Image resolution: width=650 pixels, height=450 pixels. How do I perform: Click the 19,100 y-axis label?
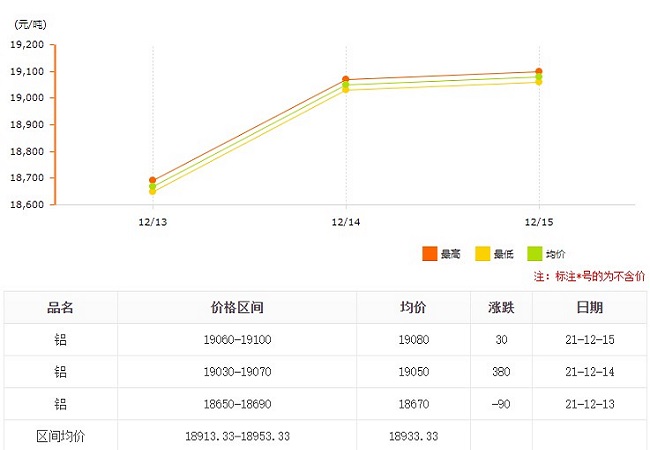click(x=27, y=71)
